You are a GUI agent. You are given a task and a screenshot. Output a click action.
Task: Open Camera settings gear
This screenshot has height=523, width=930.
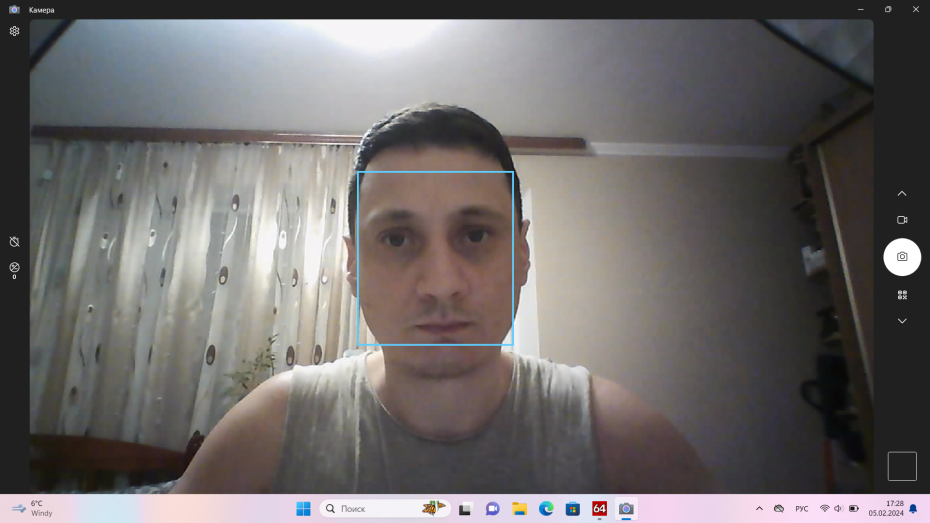14,31
